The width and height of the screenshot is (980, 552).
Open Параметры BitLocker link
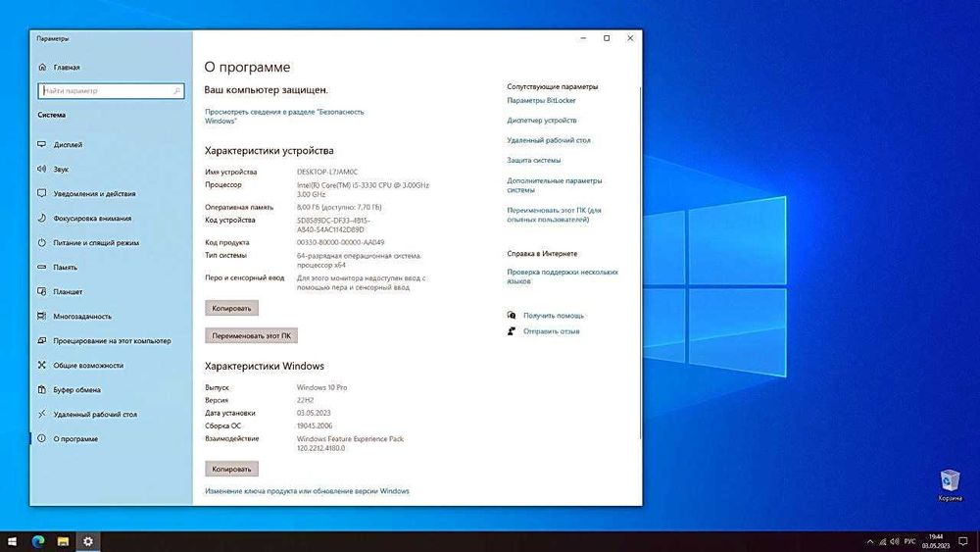click(541, 100)
